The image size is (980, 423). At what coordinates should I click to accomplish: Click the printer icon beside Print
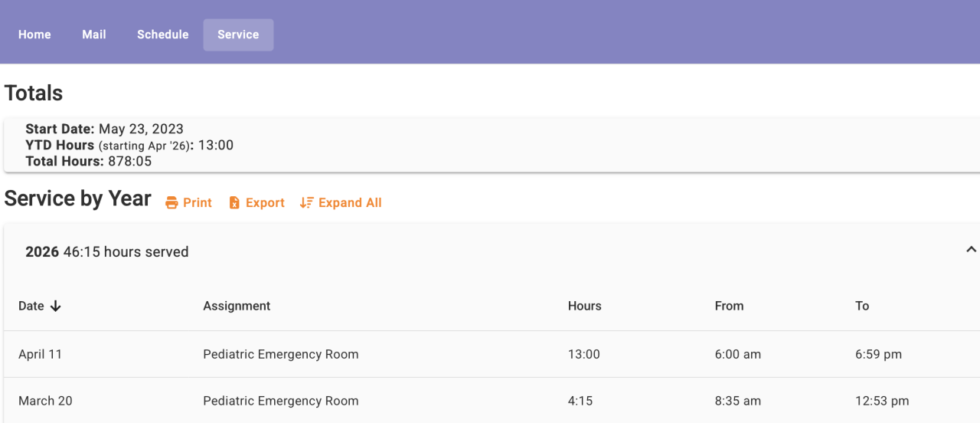172,203
